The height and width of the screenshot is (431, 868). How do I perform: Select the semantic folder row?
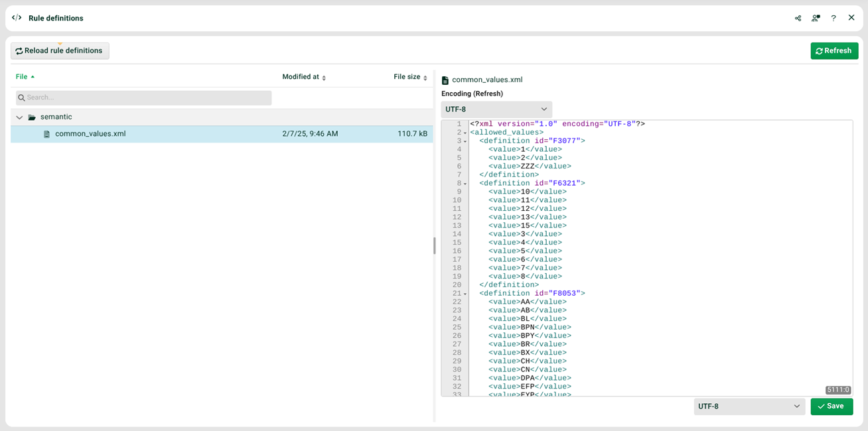point(222,117)
